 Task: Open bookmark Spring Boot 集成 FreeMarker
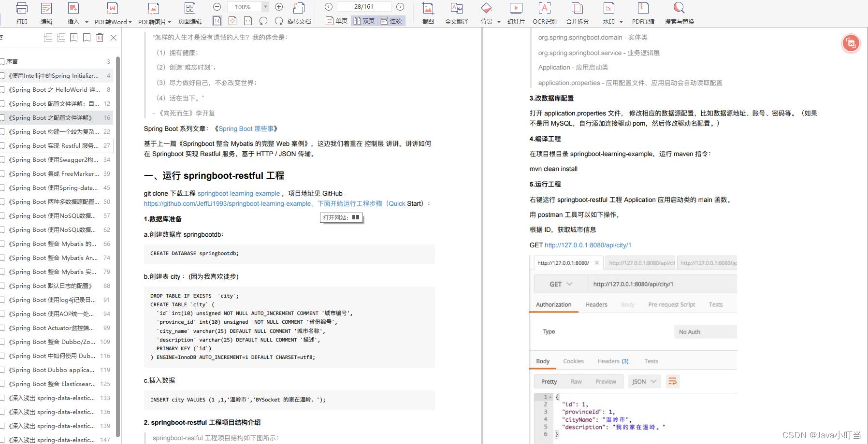57,174
